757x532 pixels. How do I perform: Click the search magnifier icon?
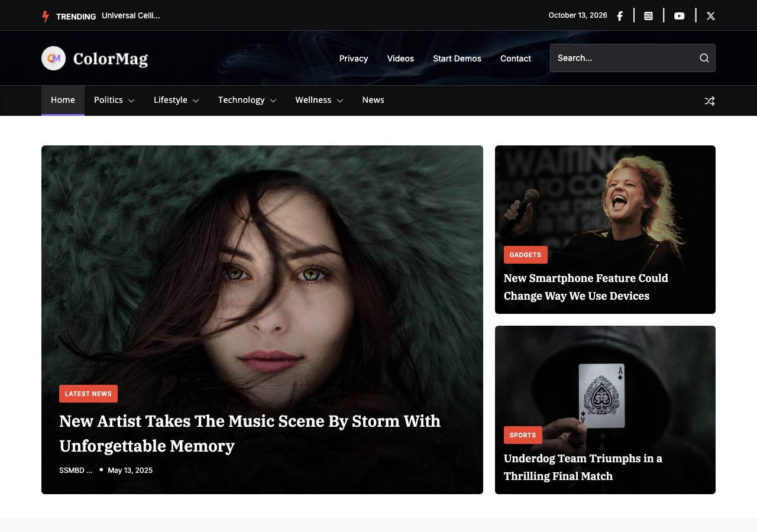(704, 58)
